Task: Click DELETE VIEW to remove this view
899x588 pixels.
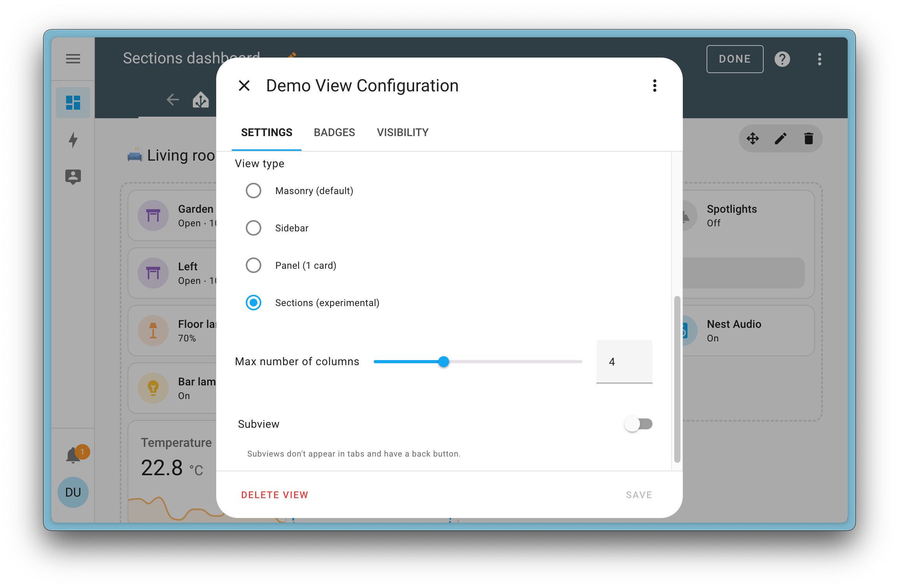Action: 274,495
